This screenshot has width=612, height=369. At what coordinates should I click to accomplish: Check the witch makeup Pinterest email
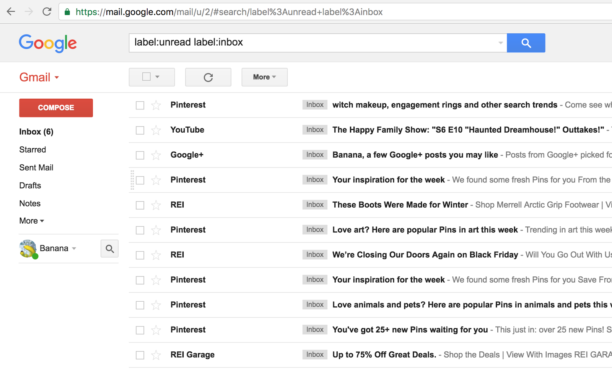pyautogui.click(x=140, y=105)
